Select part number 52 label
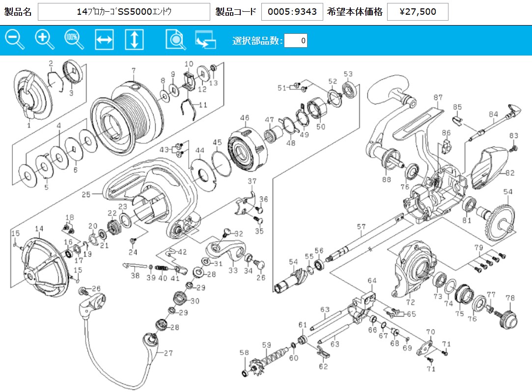This screenshot has height=392, width=532. [333, 82]
